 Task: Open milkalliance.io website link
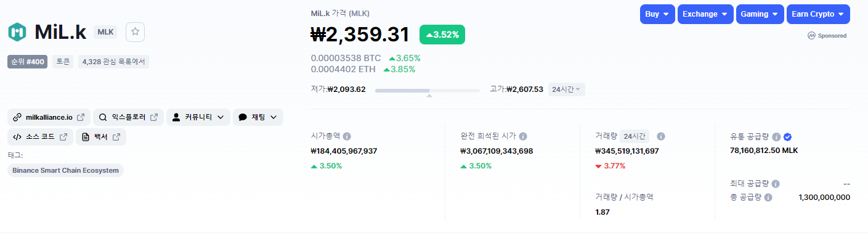coord(49,117)
